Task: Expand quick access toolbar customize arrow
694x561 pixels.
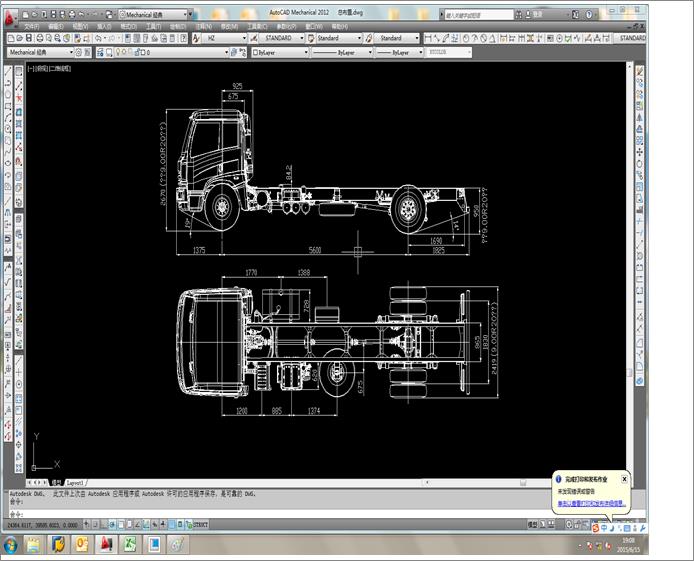Action: point(190,15)
